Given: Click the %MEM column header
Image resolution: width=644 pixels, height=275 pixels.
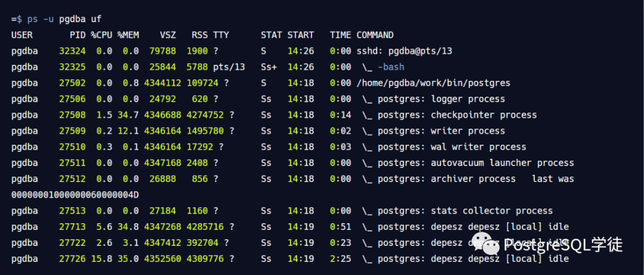Looking at the screenshot, I should (128, 35).
